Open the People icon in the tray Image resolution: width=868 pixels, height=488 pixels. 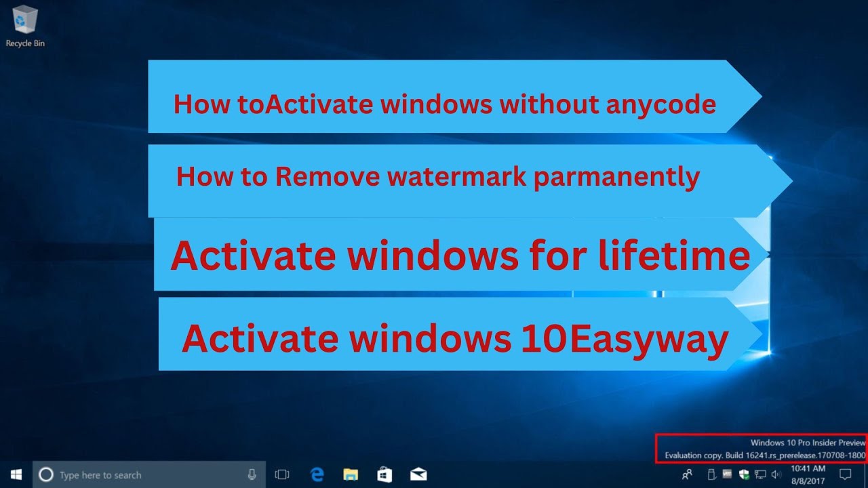coord(687,474)
